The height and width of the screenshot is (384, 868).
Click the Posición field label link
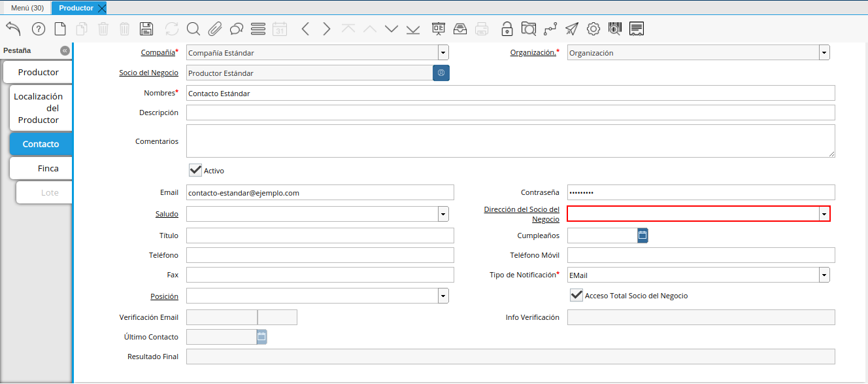164,296
